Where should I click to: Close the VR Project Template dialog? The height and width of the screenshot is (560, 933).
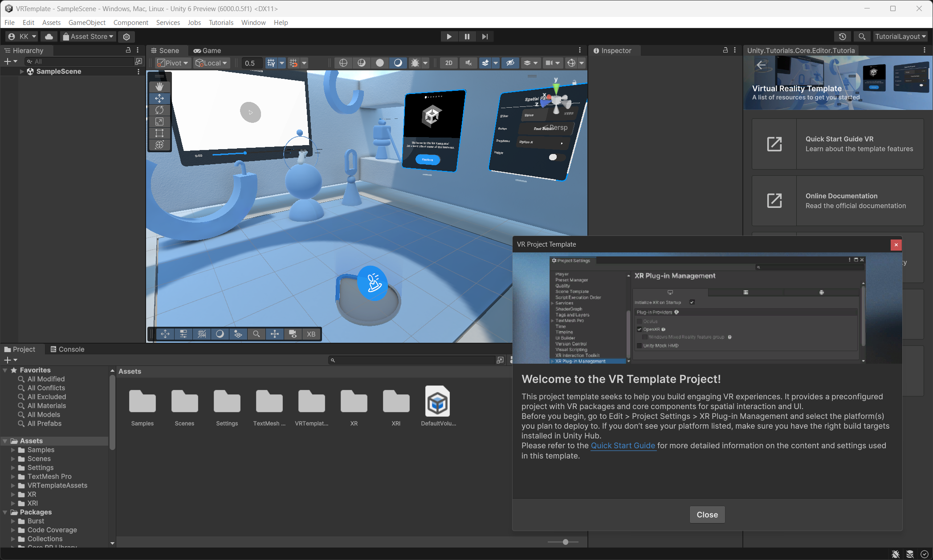[707, 515]
